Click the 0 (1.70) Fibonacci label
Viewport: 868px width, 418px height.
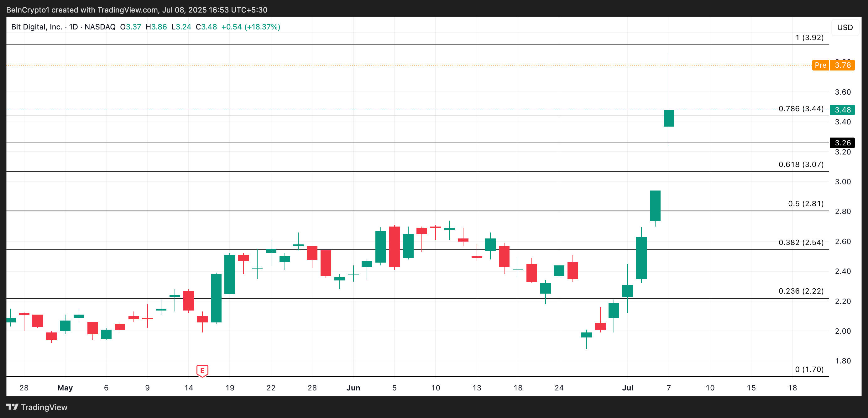pos(809,369)
